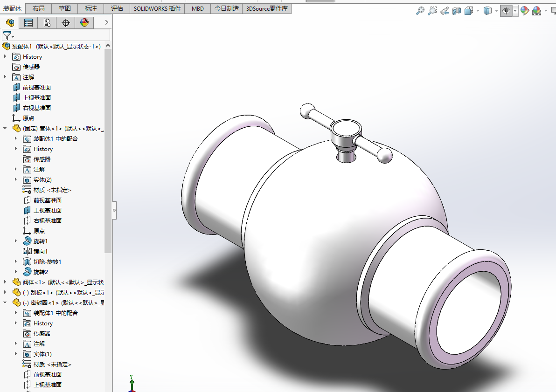556x392 pixels.
Task: Click the 切除-旋转1 cut feature icon
Action: 28,261
